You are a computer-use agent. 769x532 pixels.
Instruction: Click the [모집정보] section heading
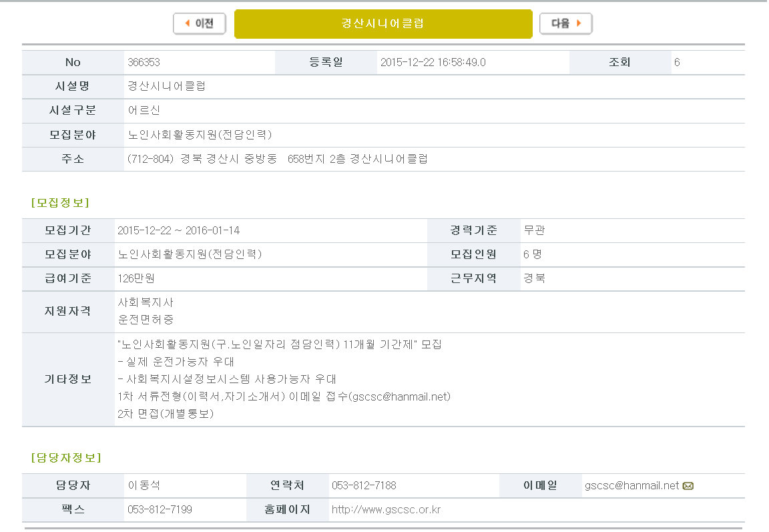[x=60, y=202]
